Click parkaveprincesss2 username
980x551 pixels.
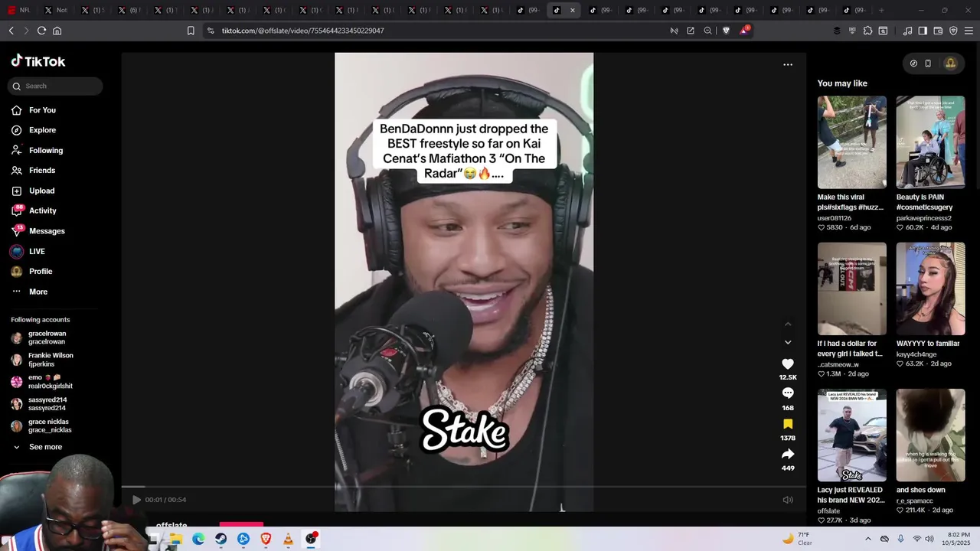click(x=923, y=218)
